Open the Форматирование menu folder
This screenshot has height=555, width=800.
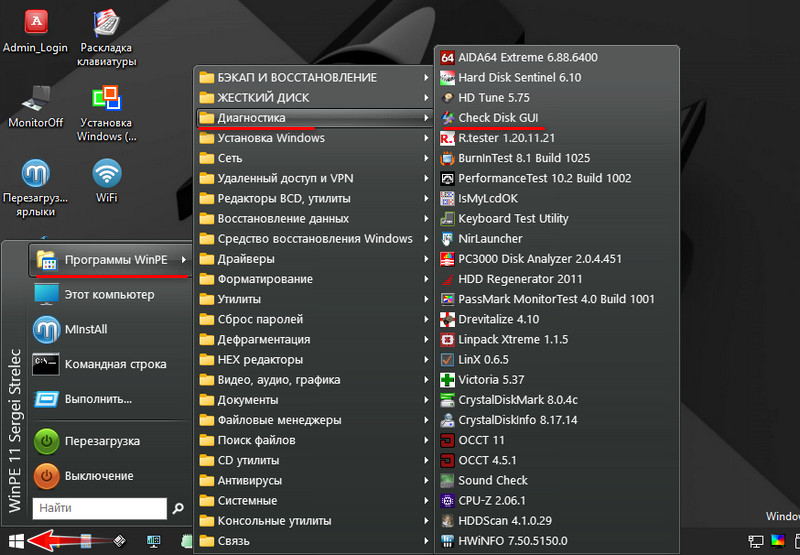pyautogui.click(x=314, y=279)
